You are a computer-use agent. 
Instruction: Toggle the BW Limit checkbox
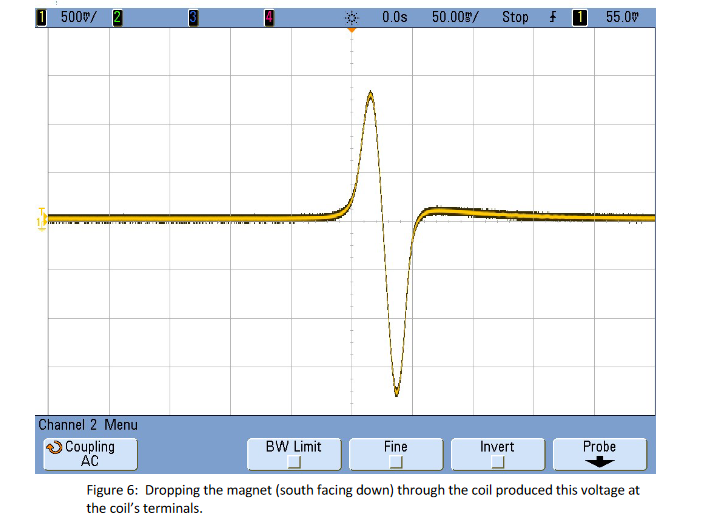click(x=294, y=462)
